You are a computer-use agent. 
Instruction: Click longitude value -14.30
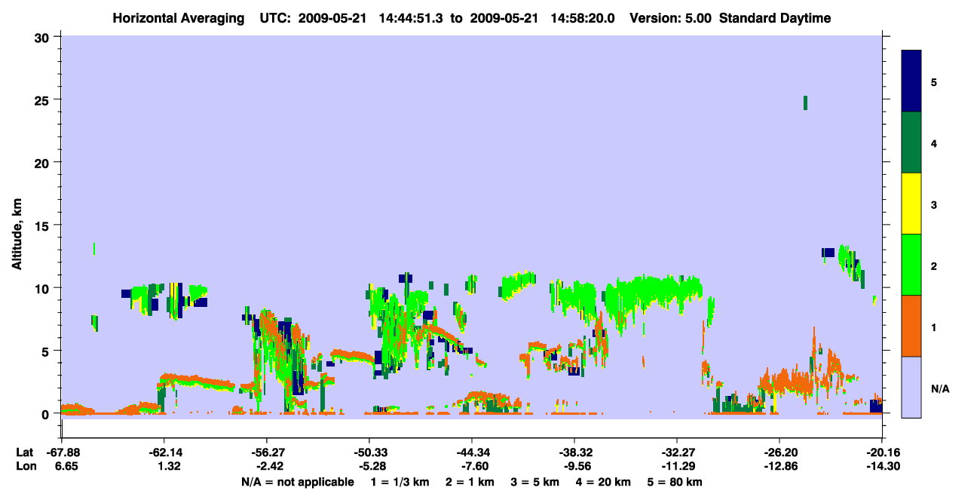882,467
